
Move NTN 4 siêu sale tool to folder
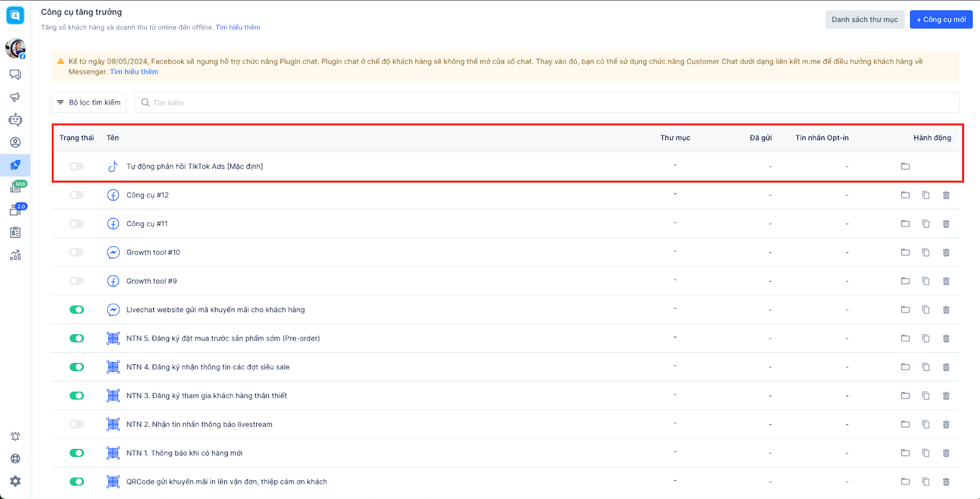coord(905,367)
